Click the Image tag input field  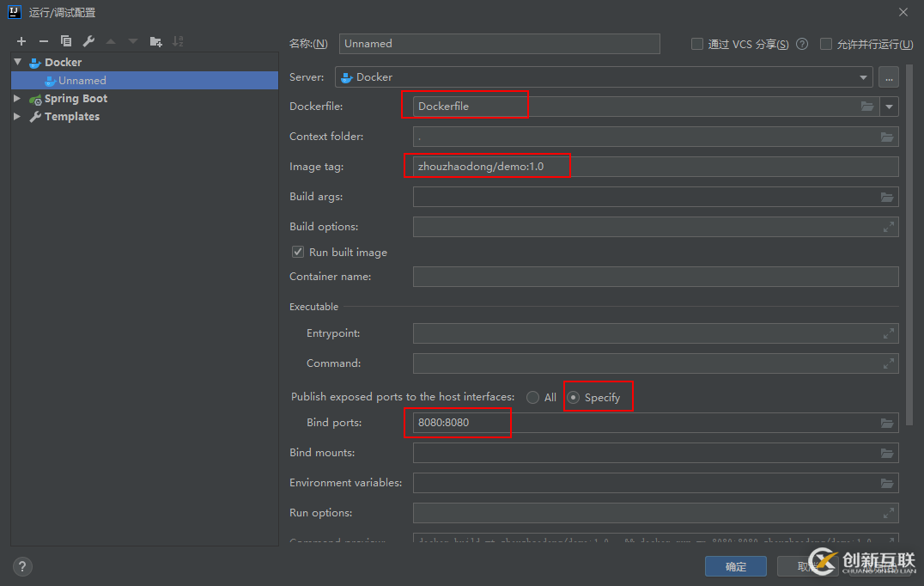[x=653, y=167]
